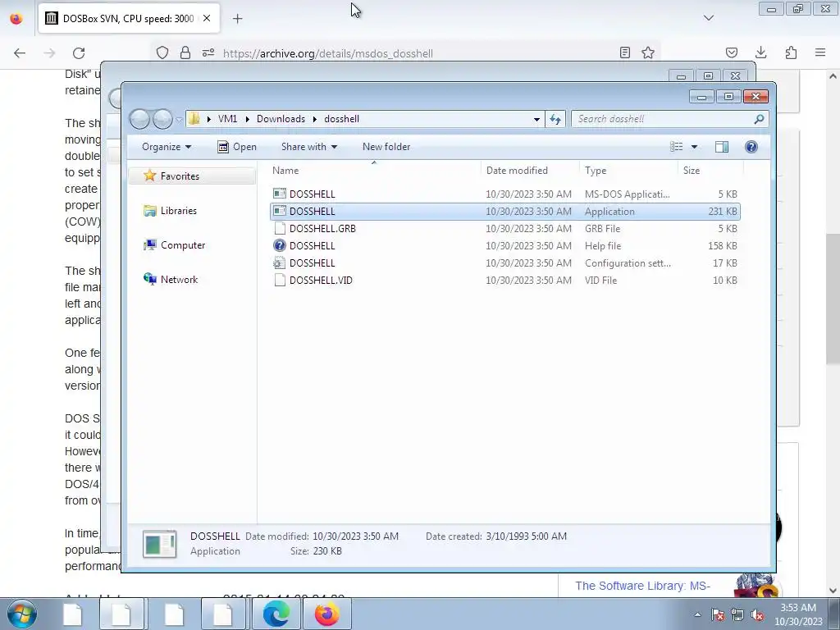
Task: Sort files by Size column
Action: click(x=710, y=171)
